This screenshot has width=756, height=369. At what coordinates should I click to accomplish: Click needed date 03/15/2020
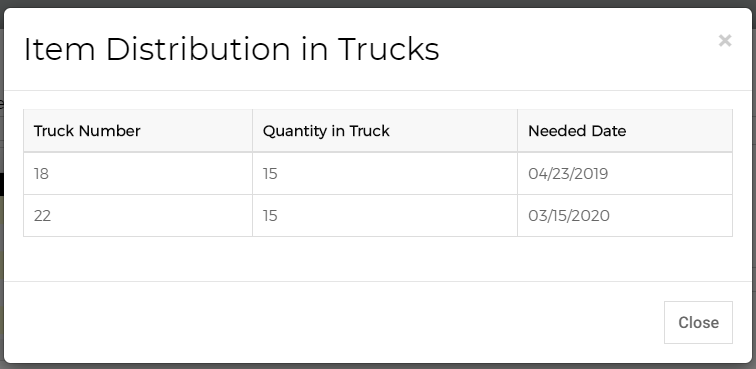[569, 216]
